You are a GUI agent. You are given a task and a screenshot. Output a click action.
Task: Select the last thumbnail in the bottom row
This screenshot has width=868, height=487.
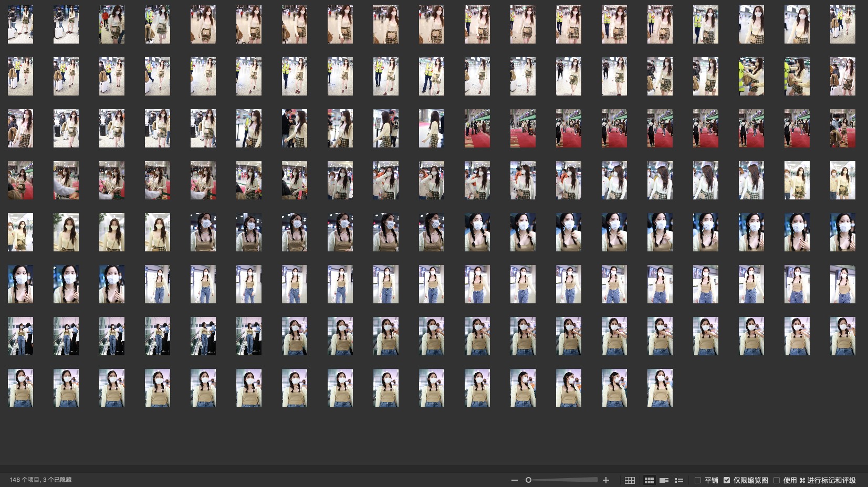coord(660,388)
